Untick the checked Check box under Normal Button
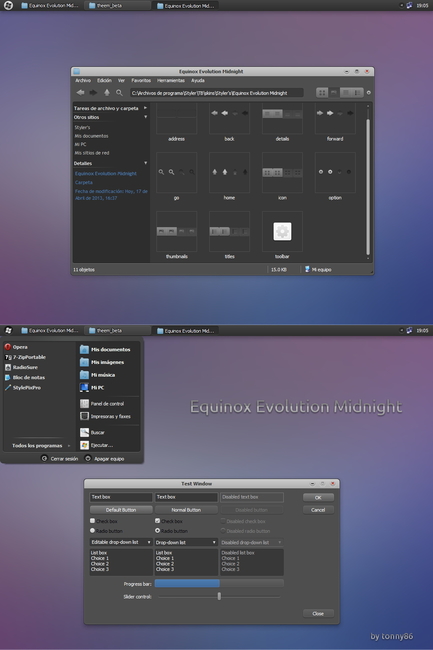Image resolution: width=433 pixels, height=650 pixels. 157,521
